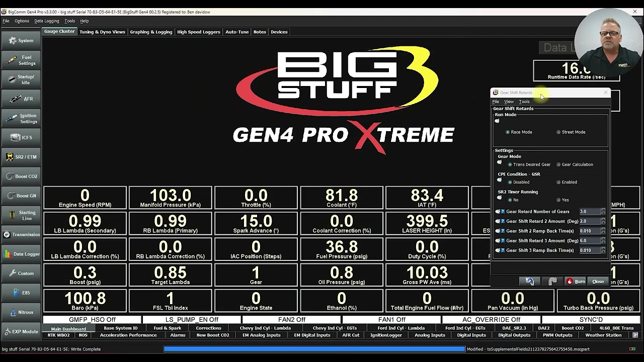This screenshot has width=644, height=362.
Task: Open the Boost CO2 sidebar section
Action: coord(21,176)
